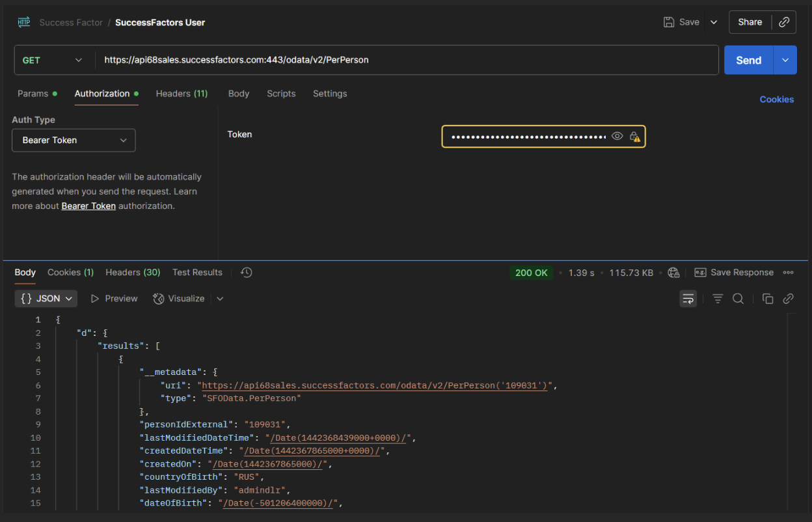Viewport: 812px width, 522px height.
Task: Click the request URL input field
Action: click(407, 60)
